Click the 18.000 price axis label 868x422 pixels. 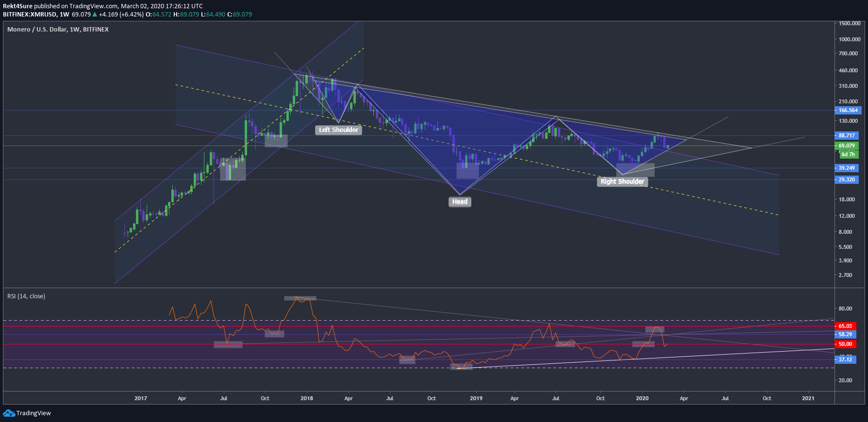847,199
